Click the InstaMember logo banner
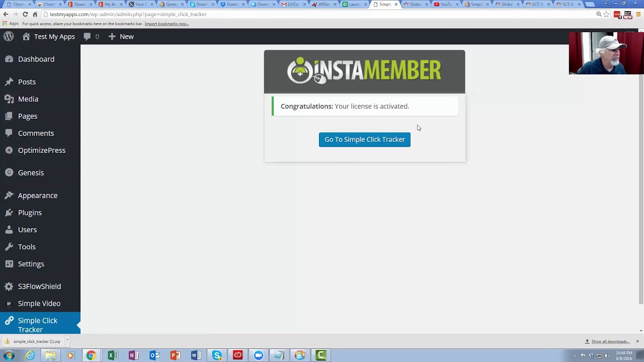 tap(365, 71)
